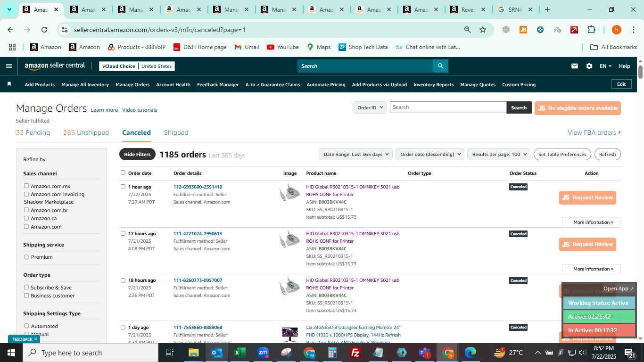Open the Chrome extensions puzzle icon
Viewport: 644px width, 362px height.
click(591, 30)
